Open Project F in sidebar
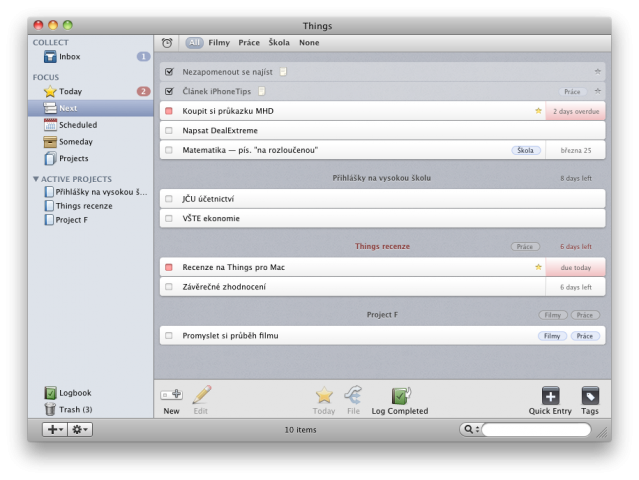639x480 pixels. [x=72, y=220]
